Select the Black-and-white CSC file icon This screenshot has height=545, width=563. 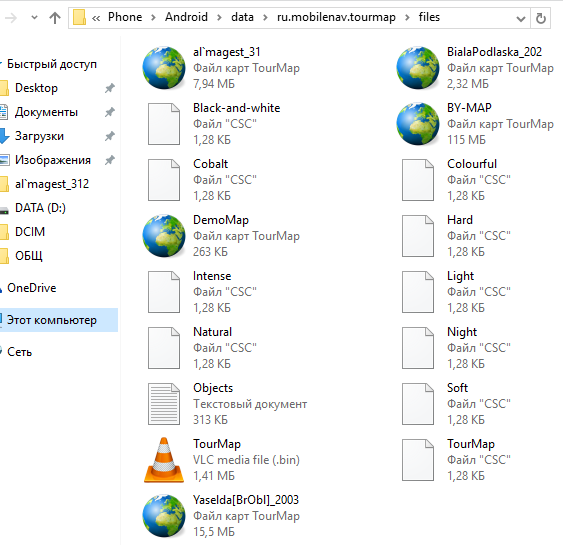point(164,124)
